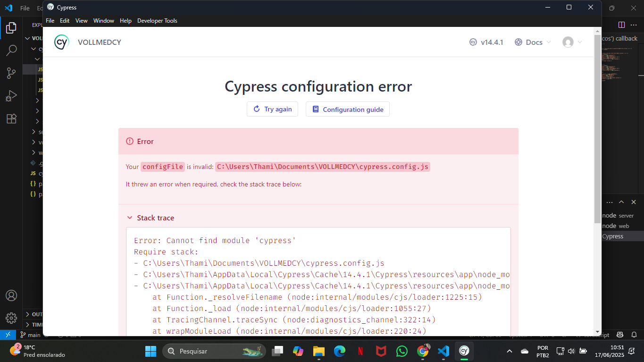
Task: Select the Cypress terminal entry
Action: click(x=622, y=236)
